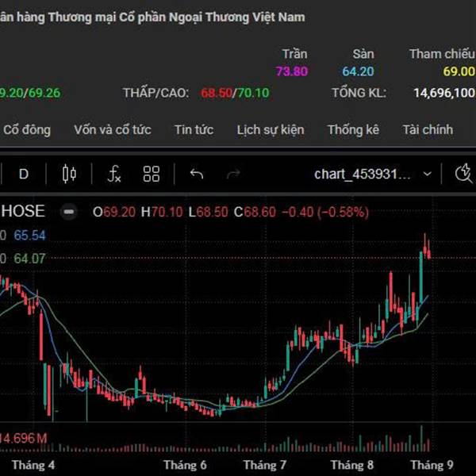476x476 pixels.
Task: Click the reference price 69.00
Action: (x=459, y=71)
